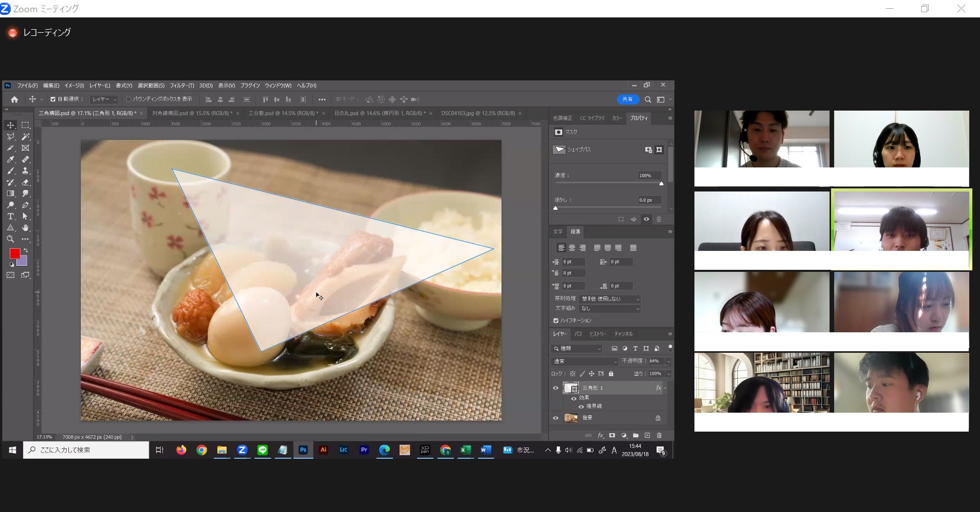980x512 pixels.
Task: Open the イメージ(I) menu
Action: 74,86
